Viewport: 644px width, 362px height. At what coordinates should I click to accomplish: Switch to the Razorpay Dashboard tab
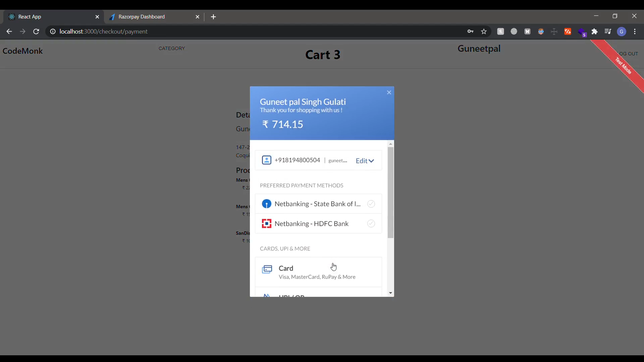[x=144, y=17]
